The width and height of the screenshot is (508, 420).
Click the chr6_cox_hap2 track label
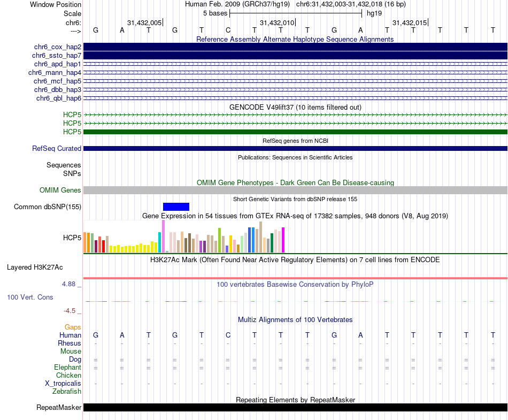tap(58, 47)
